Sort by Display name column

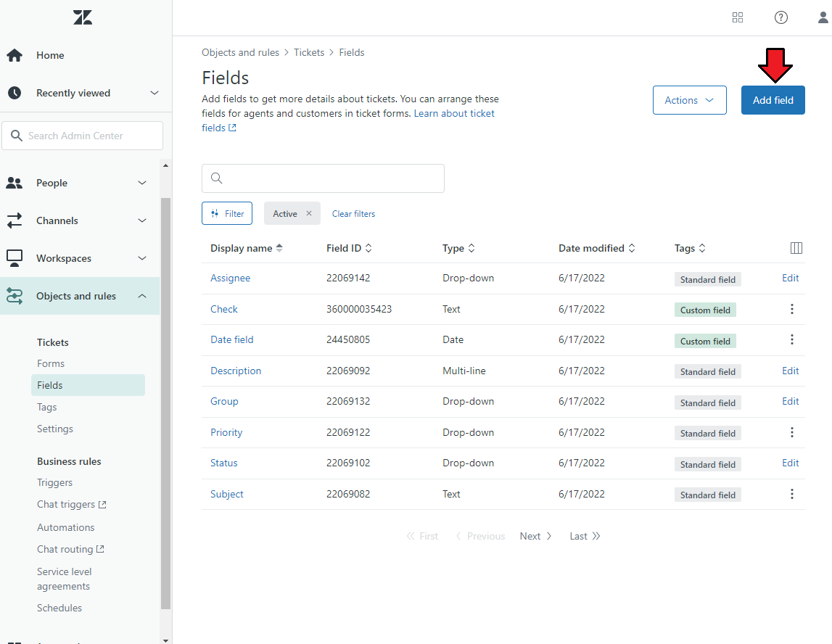coord(247,248)
